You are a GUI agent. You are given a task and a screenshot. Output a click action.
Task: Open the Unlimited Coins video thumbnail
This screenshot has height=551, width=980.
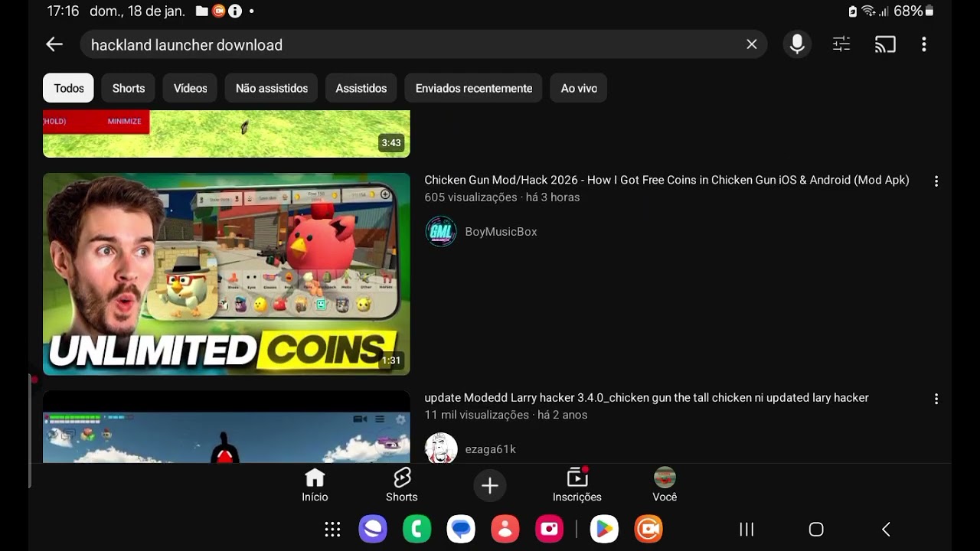click(x=227, y=274)
